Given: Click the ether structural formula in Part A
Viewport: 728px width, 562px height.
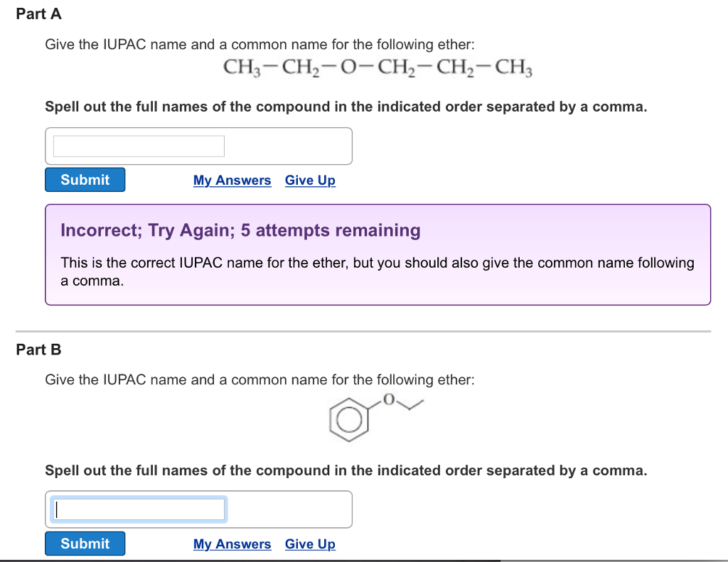Looking at the screenshot, I should 376,67.
